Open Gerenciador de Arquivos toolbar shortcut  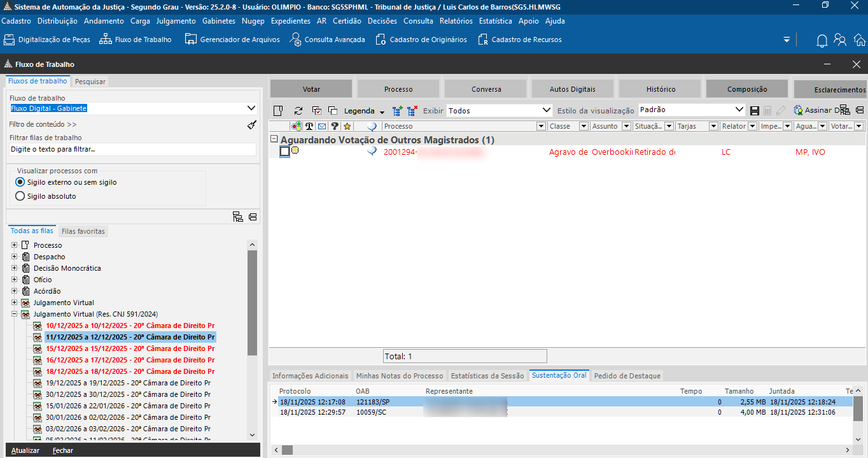(232, 39)
